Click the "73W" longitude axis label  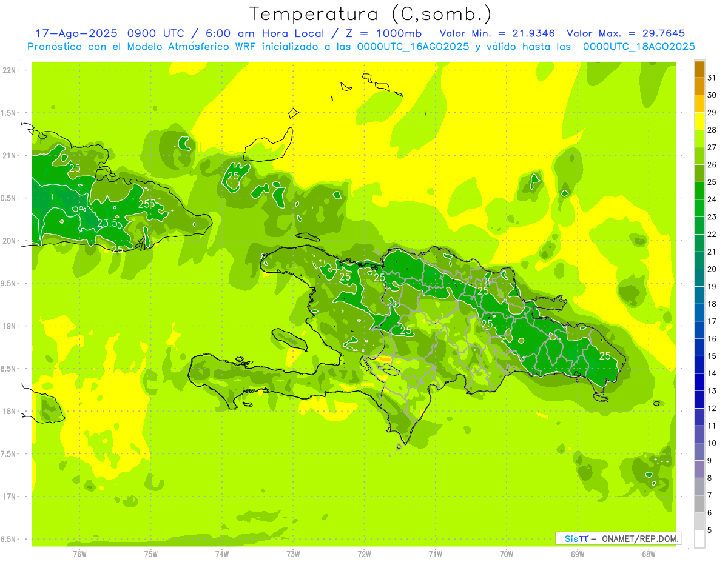tap(293, 554)
